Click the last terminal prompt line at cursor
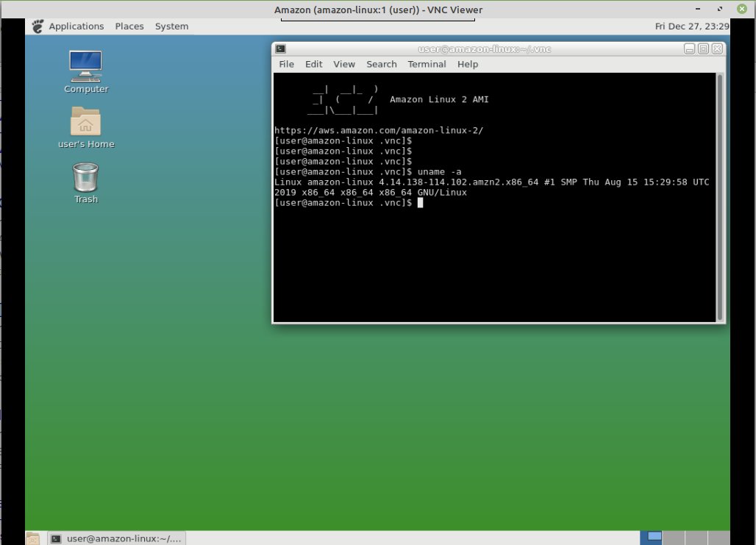Viewport: 756px width, 545px height. [x=348, y=202]
